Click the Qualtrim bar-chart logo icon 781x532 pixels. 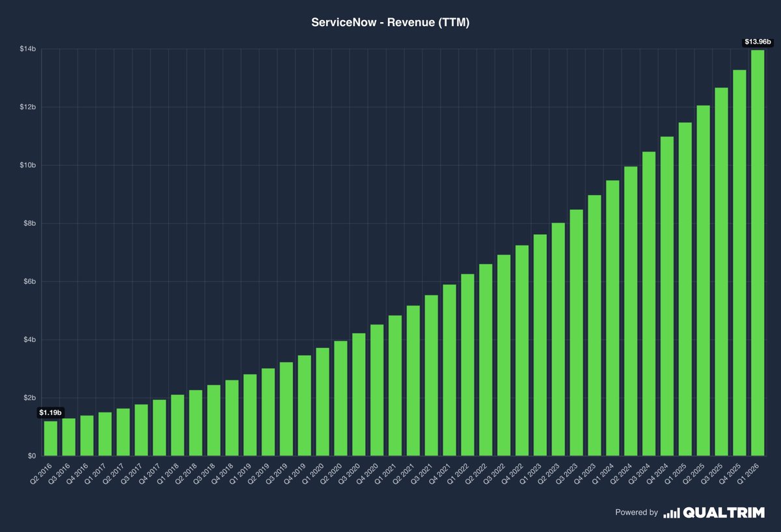[x=672, y=513]
